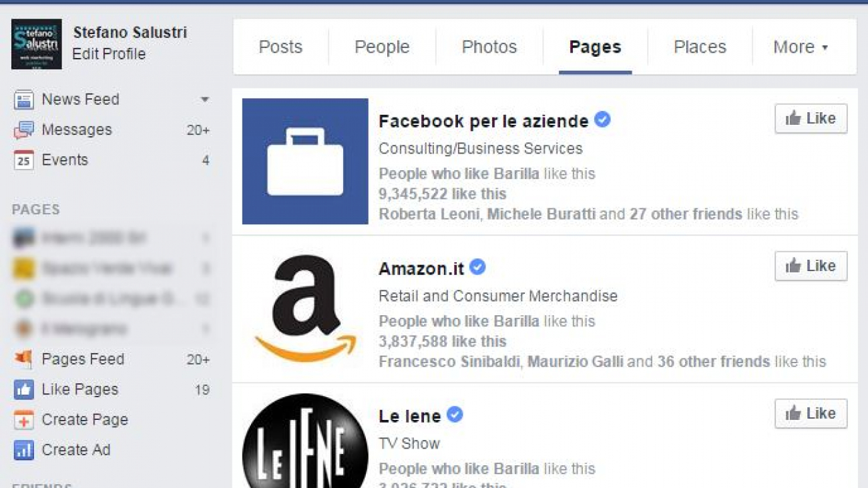This screenshot has width=868, height=488.
Task: Click the Edit Profile link
Action: pos(109,54)
